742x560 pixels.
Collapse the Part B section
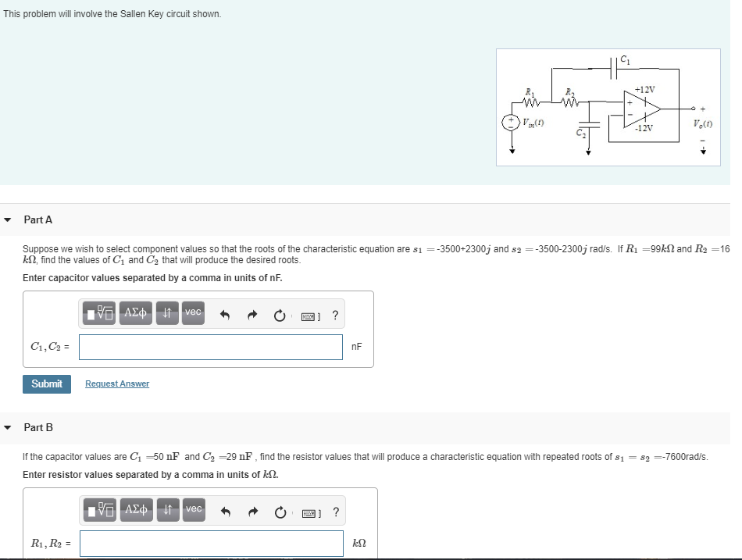pos(8,427)
